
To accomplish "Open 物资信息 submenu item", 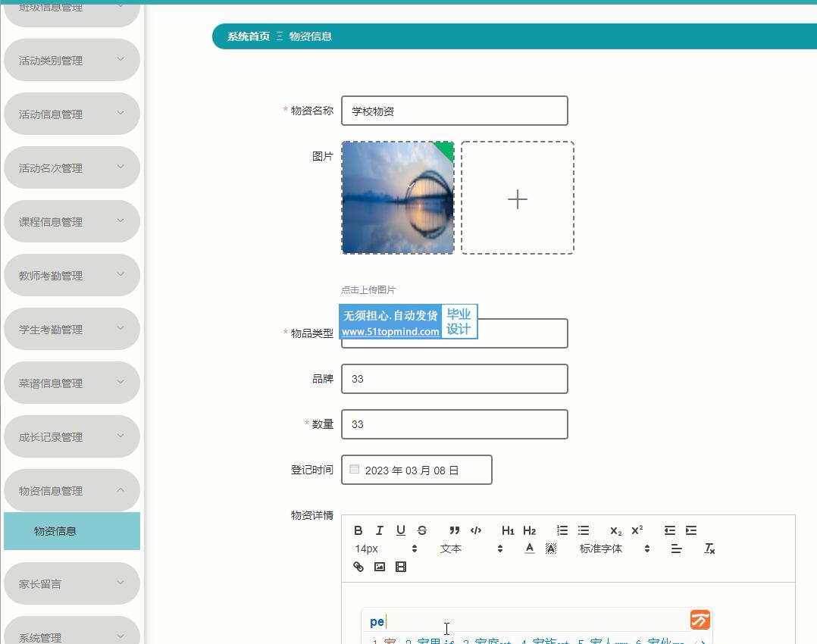I will click(72, 531).
